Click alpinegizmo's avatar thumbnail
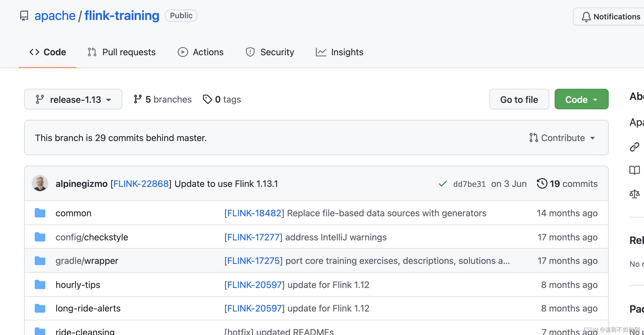This screenshot has height=335, width=644. click(40, 183)
